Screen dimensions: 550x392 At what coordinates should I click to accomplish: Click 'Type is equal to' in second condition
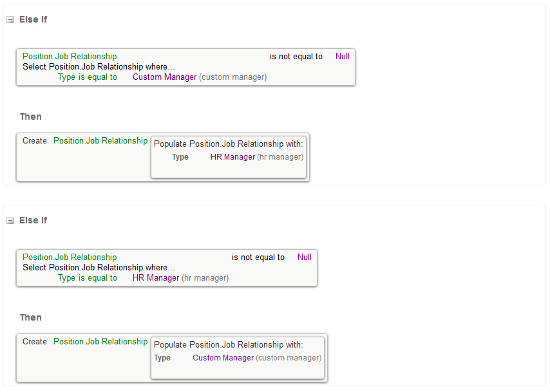pos(88,278)
